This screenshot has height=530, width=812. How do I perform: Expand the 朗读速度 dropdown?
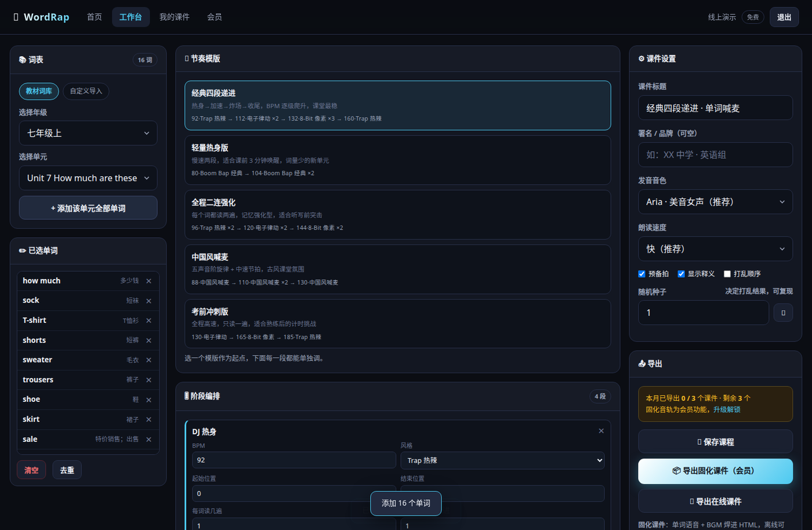coord(715,249)
